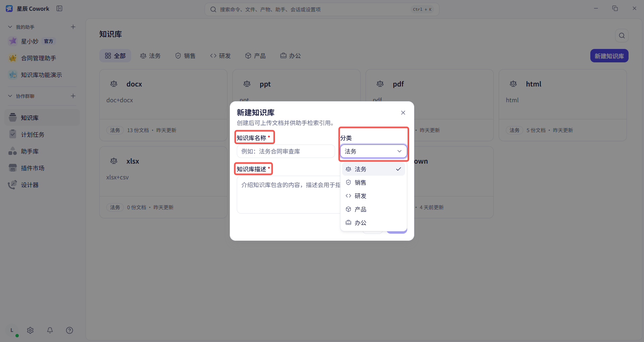Switch to the 办公 category tab

[290, 56]
